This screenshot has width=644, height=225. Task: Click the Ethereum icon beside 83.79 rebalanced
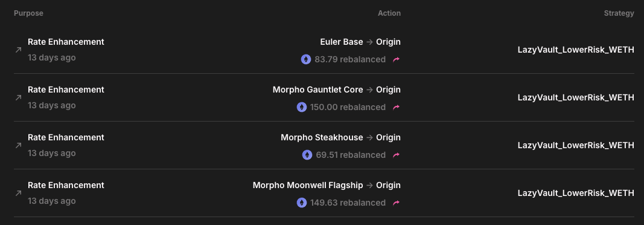306,59
